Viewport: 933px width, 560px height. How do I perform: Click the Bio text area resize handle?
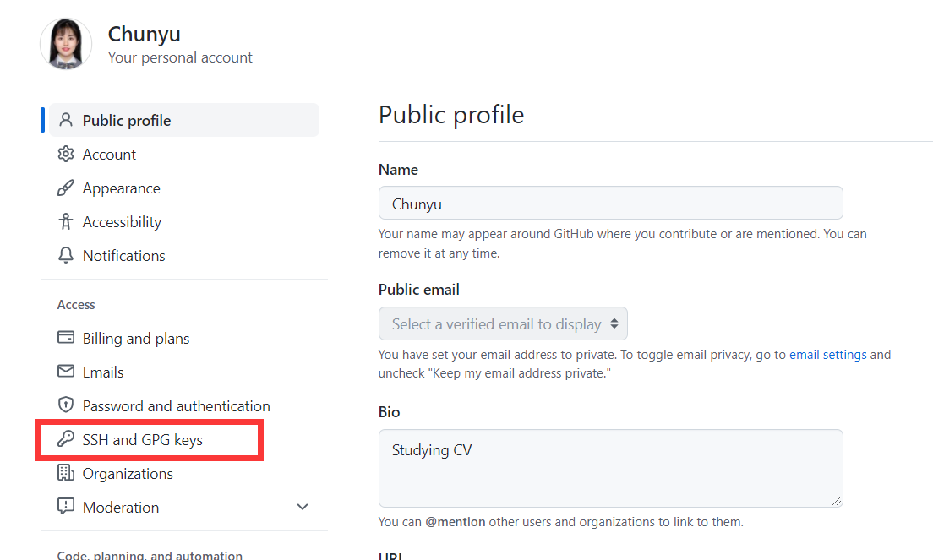836,501
